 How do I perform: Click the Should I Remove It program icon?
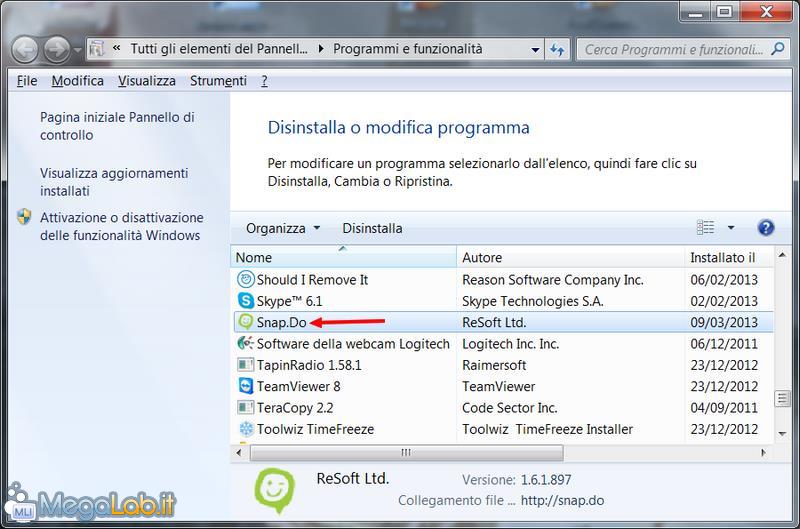point(246,280)
